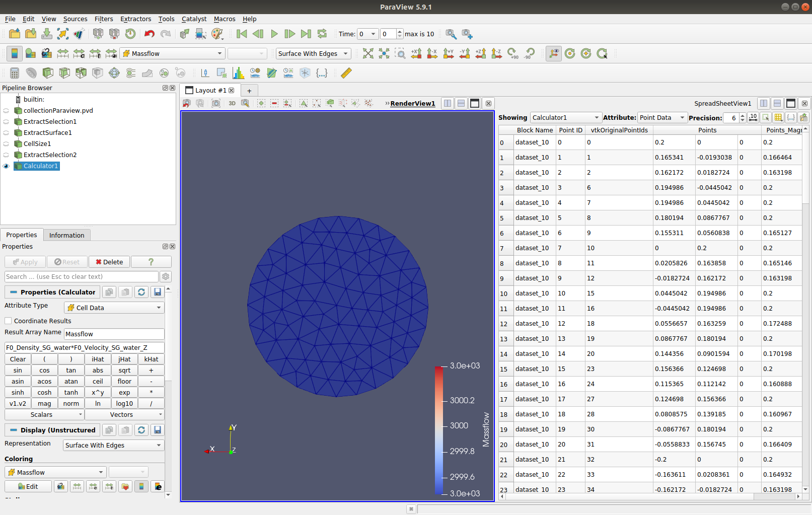
Task: Click the Find data icon
Action: 451,34
